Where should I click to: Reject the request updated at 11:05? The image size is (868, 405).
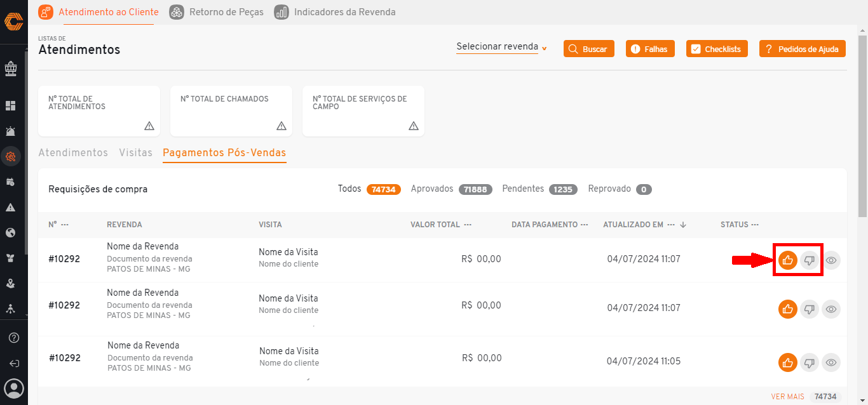click(810, 362)
